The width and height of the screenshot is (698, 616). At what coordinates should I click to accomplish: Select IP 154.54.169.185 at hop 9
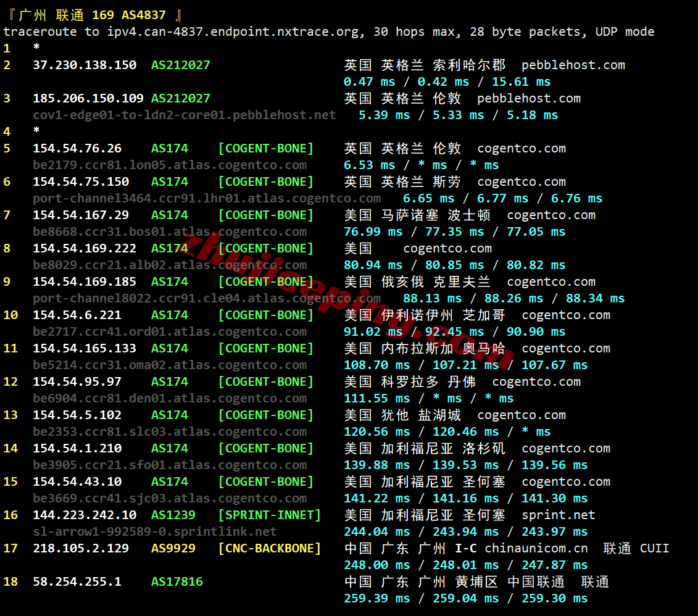coord(85,281)
